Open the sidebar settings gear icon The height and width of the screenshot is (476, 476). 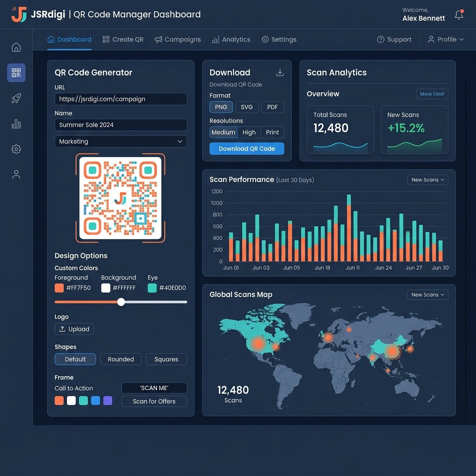click(16, 149)
